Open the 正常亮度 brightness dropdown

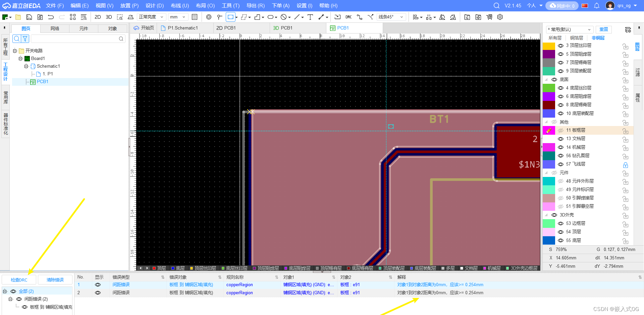[151, 17]
